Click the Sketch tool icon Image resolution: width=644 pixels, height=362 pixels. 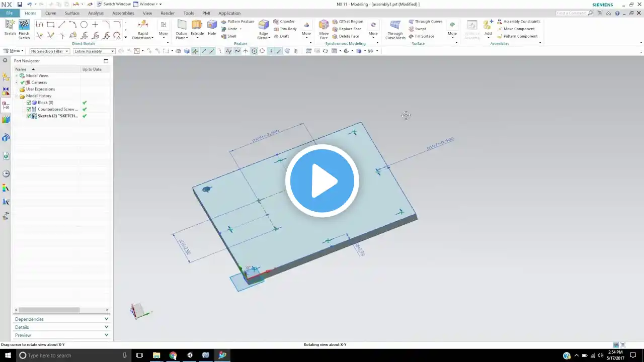click(10, 25)
